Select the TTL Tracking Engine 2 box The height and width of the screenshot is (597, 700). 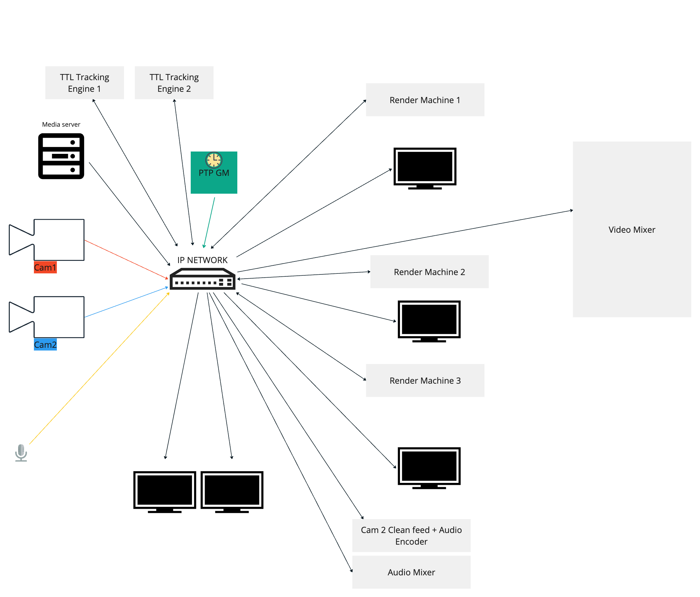tap(174, 83)
